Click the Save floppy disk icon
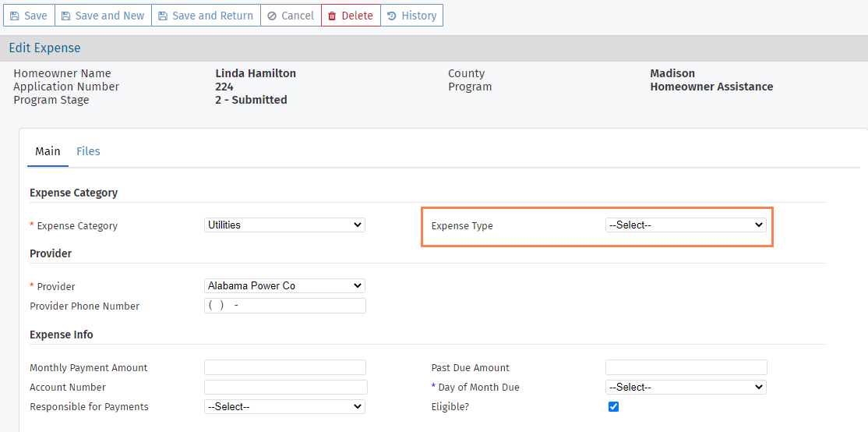The height and width of the screenshot is (432, 868). tap(15, 16)
